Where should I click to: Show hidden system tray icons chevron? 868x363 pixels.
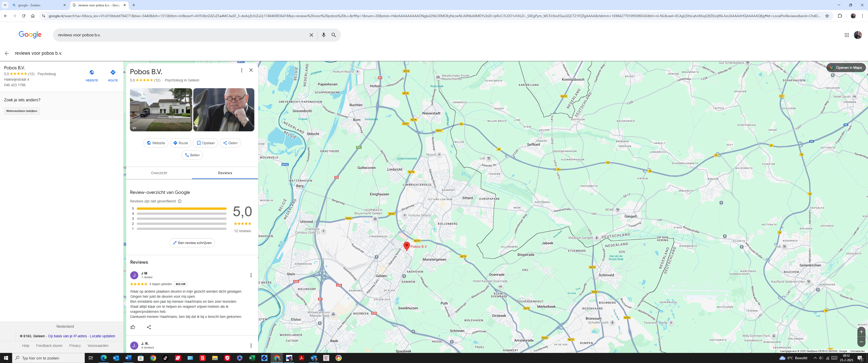click(x=815, y=358)
